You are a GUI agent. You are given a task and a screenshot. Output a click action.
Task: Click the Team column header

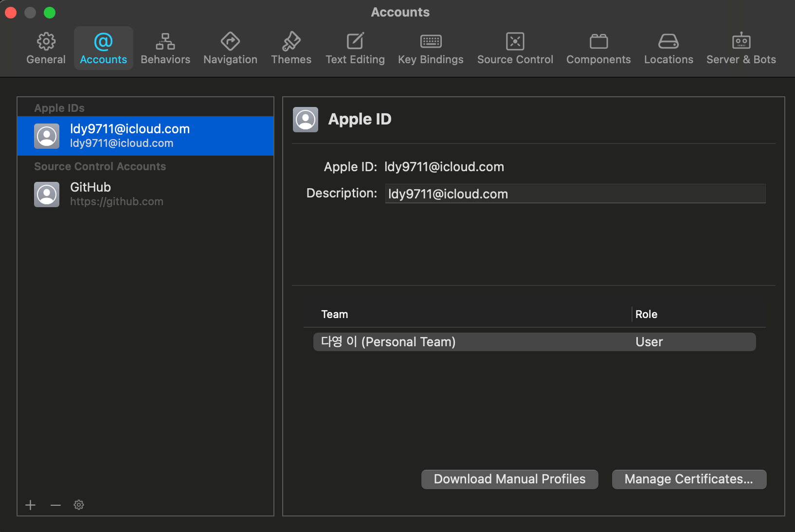click(x=335, y=314)
